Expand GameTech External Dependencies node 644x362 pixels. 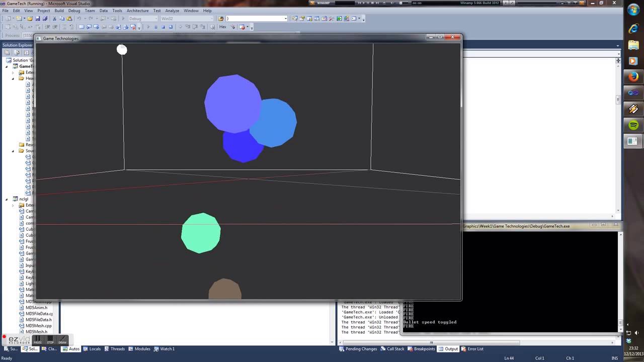tap(13, 72)
